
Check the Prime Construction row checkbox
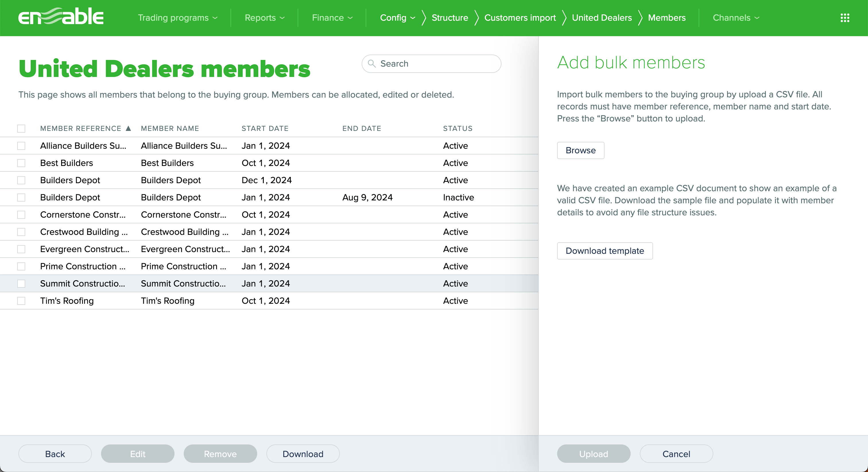pos(21,266)
